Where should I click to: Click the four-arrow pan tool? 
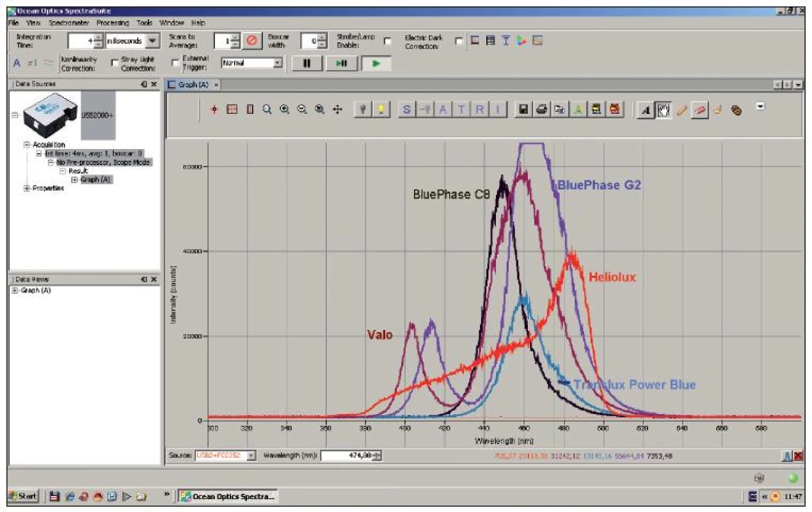point(338,110)
